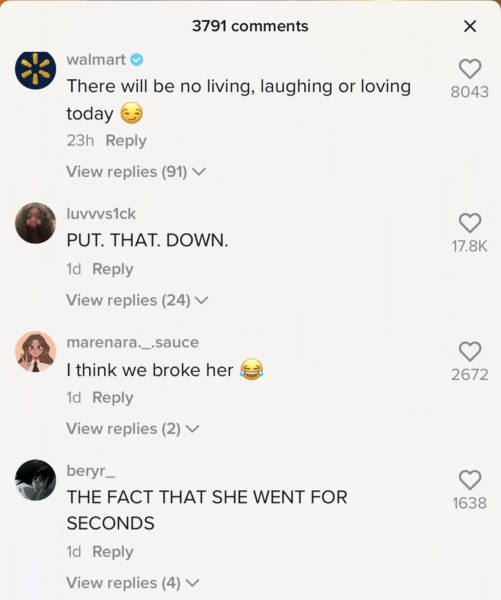This screenshot has height=600, width=501.
Task: Open marenara._.sauce's cartoon avatar
Action: coord(36,352)
